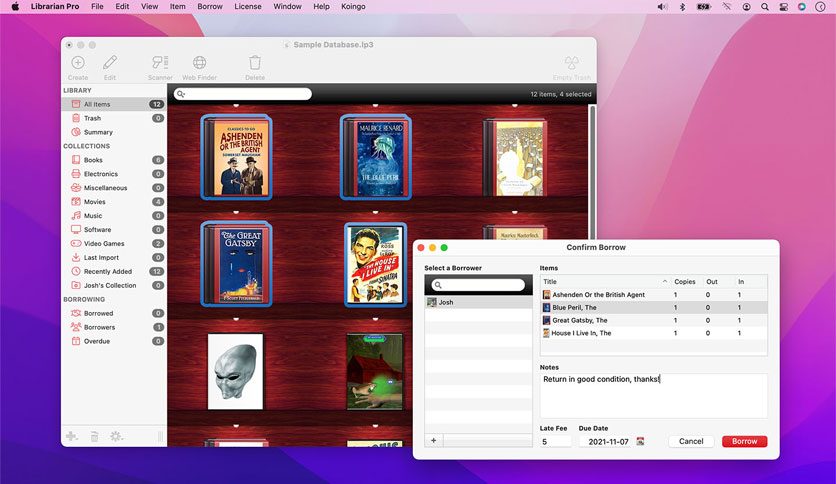Select the pale yellow book cover thumbnail
The image size is (836, 484).
click(x=515, y=158)
